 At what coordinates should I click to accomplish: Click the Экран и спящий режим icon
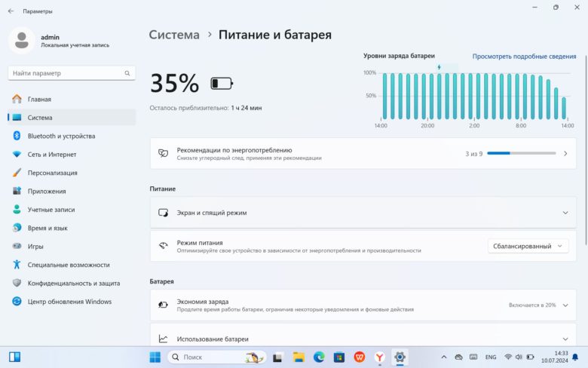(x=163, y=213)
